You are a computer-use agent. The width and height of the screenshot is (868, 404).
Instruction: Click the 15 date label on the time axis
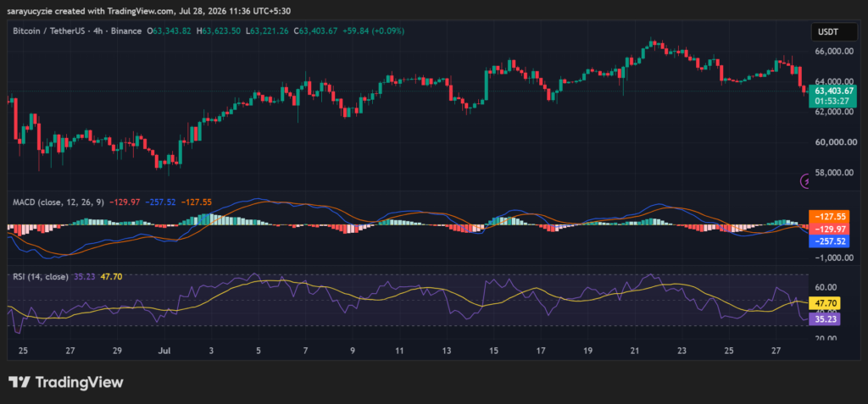click(494, 351)
